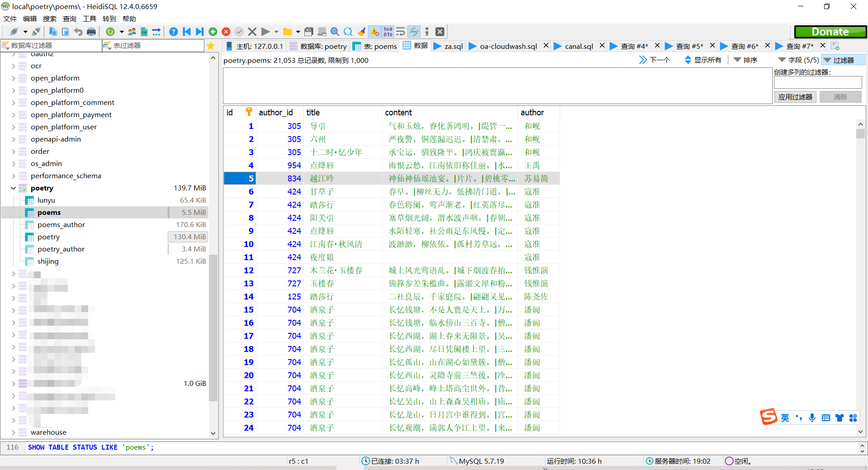Select the poems_author table in tree

point(61,225)
